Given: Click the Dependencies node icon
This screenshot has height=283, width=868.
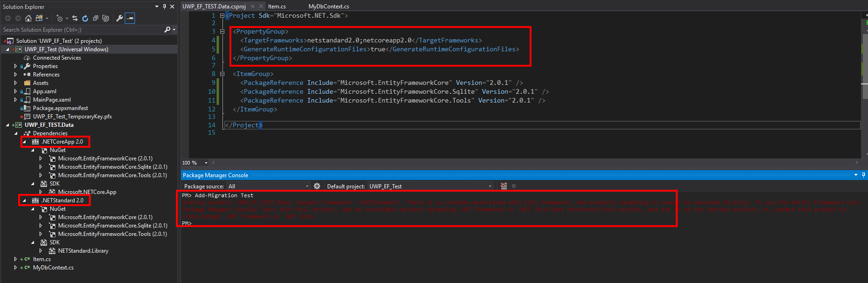Looking at the screenshot, I should pyautogui.click(x=27, y=133).
